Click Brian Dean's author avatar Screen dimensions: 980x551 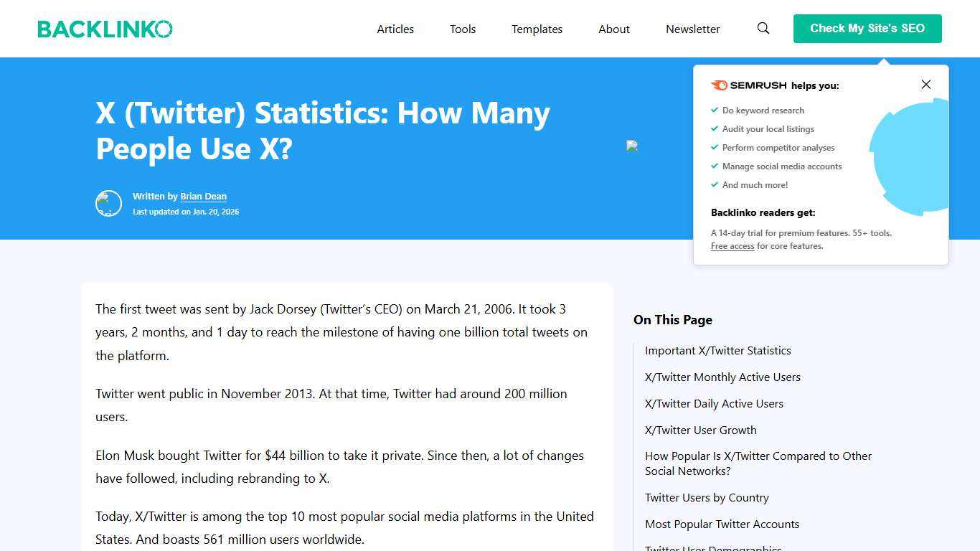108,203
